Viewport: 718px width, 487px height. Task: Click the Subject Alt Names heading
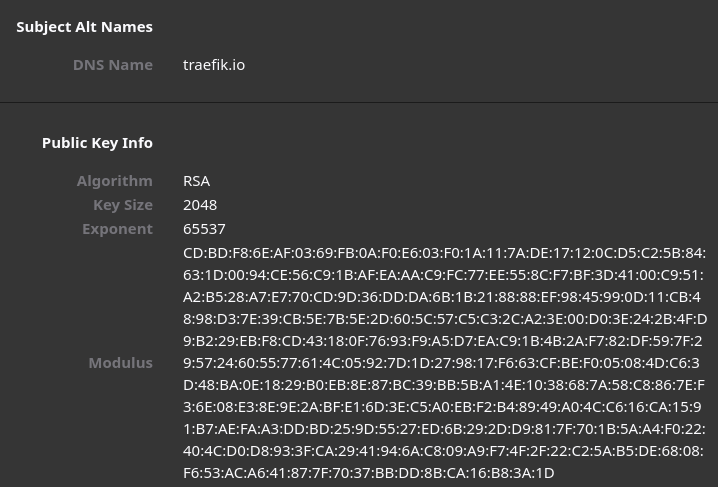[x=84, y=27]
